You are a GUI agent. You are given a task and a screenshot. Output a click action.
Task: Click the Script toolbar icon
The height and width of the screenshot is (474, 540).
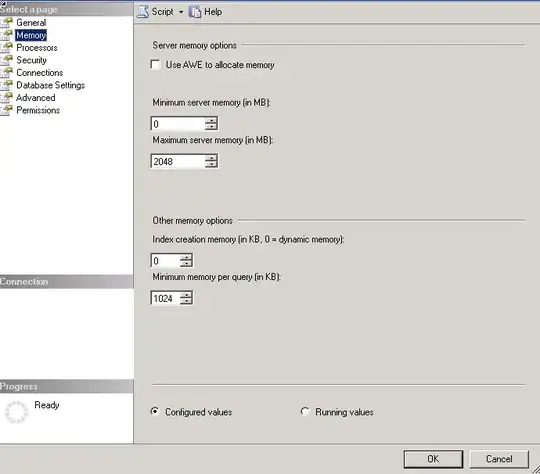[143, 12]
